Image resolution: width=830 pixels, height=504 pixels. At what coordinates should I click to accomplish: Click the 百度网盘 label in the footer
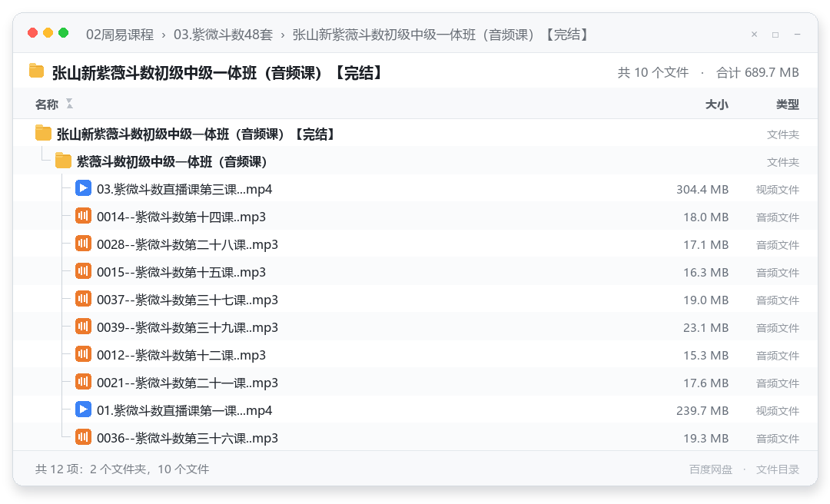pos(711,469)
